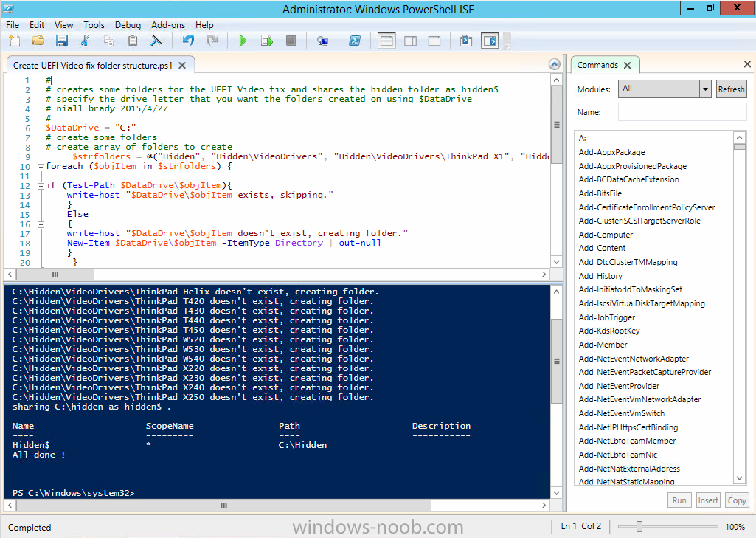Save the script with floppy icon
Viewport: 756px width, 538px height.
click(62, 41)
